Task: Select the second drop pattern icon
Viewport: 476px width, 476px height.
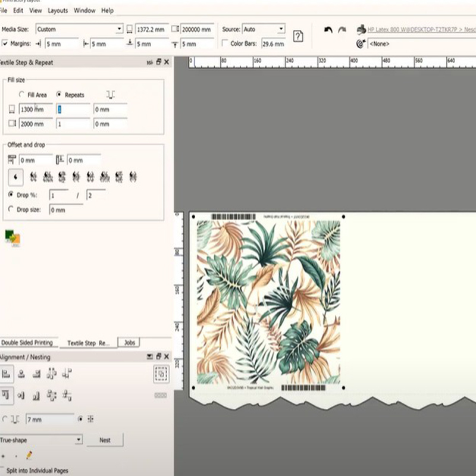Action: pyautogui.click(x=33, y=177)
